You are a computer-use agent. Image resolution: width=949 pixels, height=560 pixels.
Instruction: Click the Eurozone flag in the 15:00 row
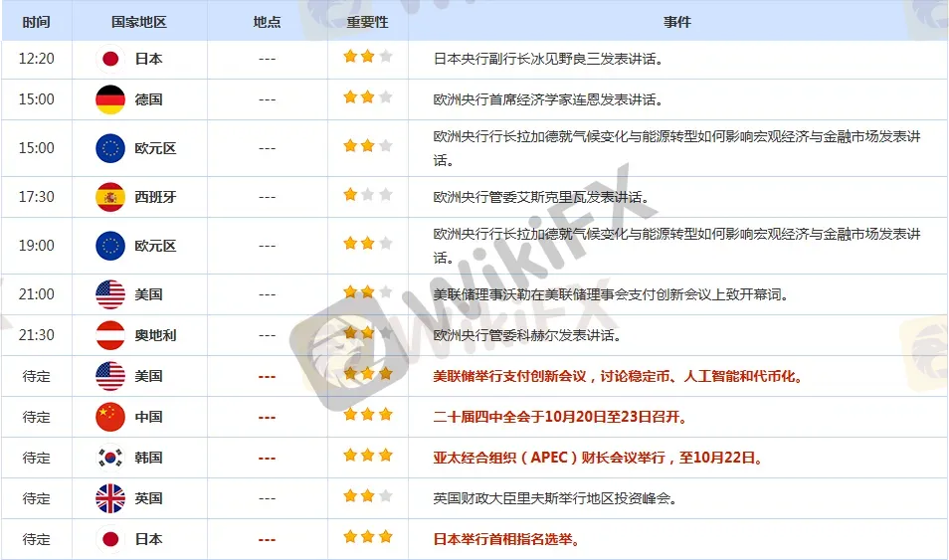pyautogui.click(x=110, y=148)
